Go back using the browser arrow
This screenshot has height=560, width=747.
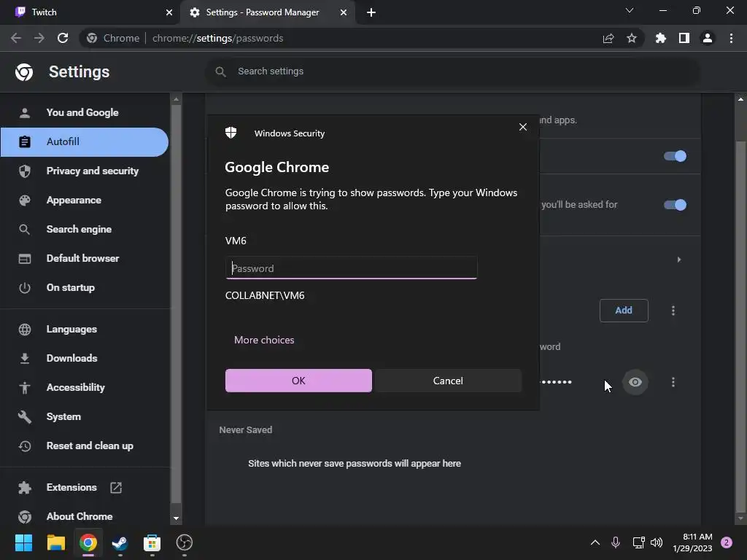point(16,38)
